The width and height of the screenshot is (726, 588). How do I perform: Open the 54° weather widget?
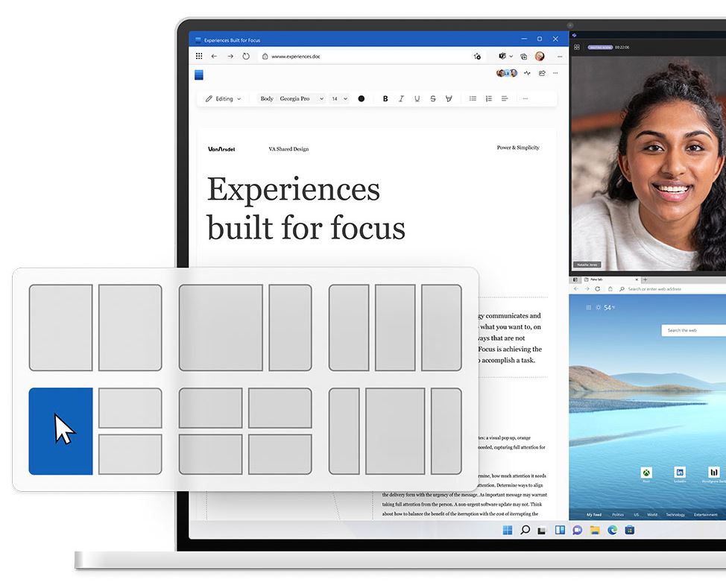pos(605,308)
